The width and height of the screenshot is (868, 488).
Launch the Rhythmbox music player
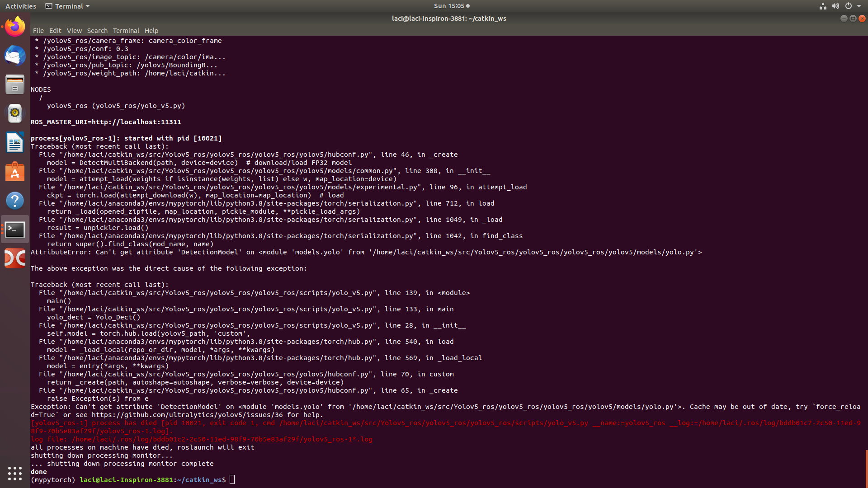click(14, 113)
